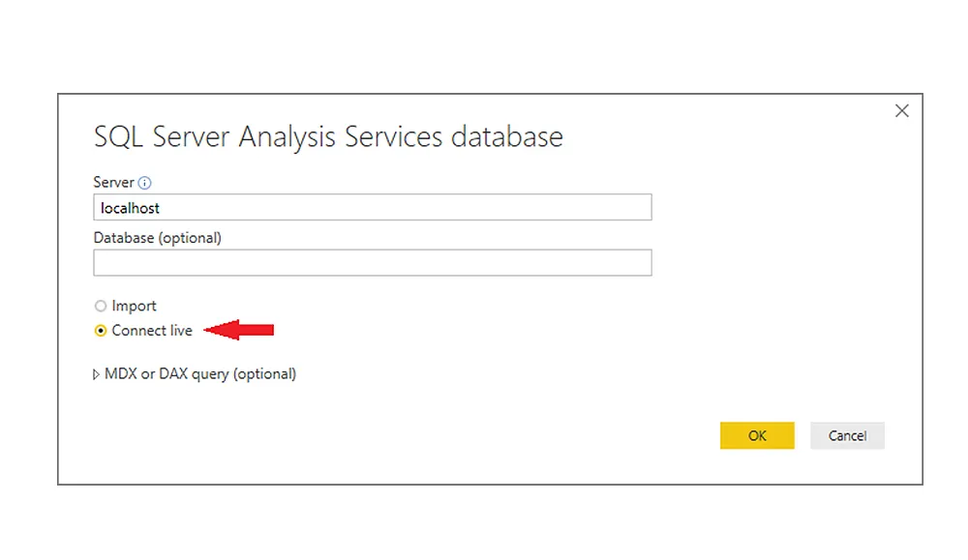Close the SQL Server Analysis Services dialog
The image size is (968, 560).
(901, 111)
